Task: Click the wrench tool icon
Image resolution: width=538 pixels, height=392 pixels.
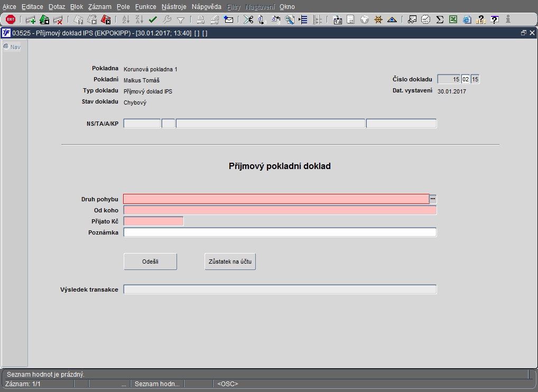Action: coord(167,20)
